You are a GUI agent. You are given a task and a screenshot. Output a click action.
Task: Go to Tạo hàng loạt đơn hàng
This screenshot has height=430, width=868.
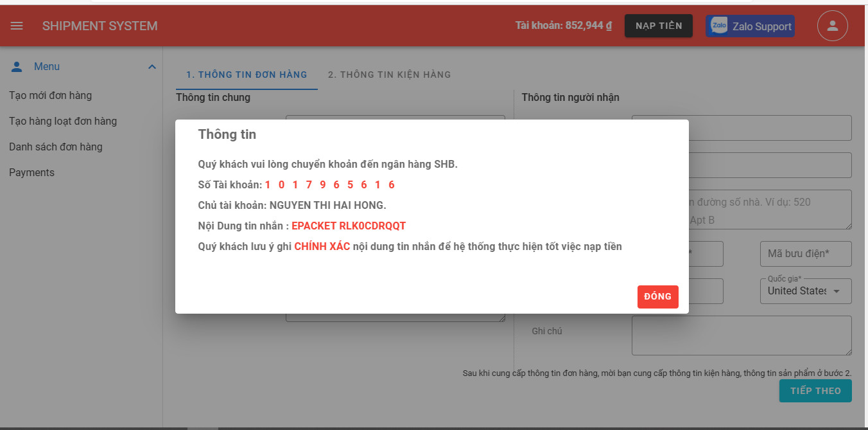tap(63, 121)
